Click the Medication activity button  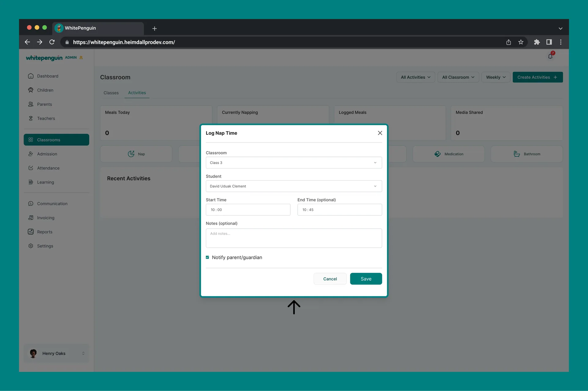(x=448, y=154)
